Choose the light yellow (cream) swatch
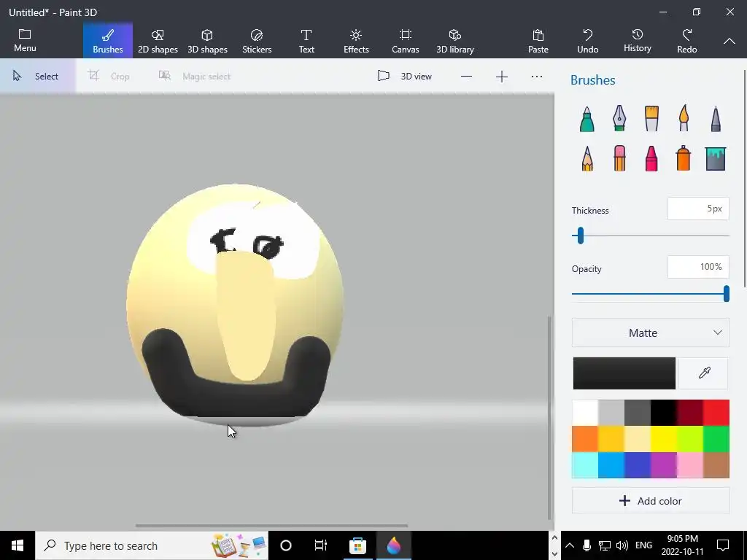 [x=638, y=438]
